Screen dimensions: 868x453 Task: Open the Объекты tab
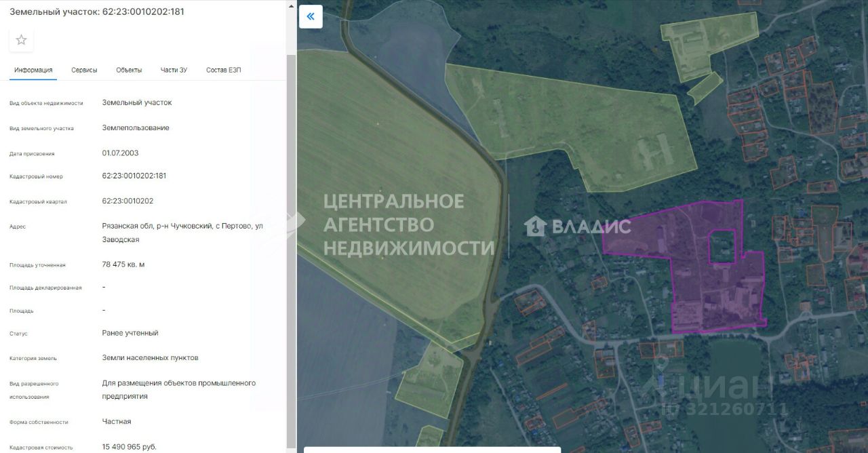129,70
